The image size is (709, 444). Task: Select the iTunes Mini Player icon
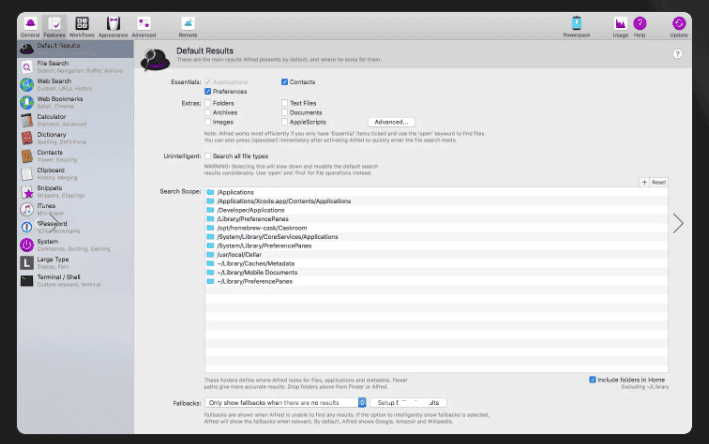click(x=27, y=209)
